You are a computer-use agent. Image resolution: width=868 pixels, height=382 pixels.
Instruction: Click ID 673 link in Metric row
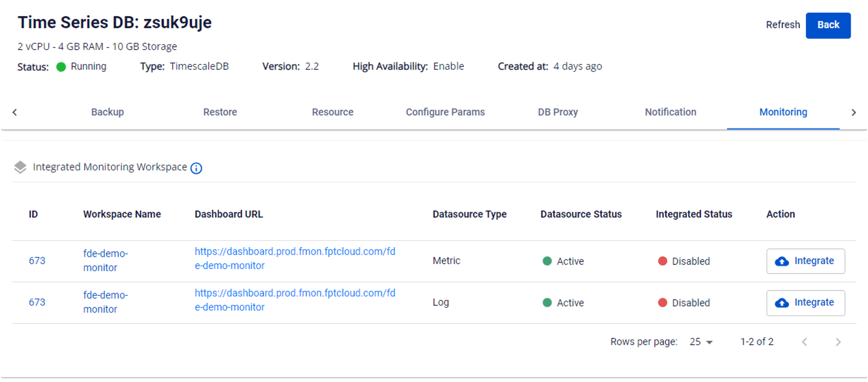pyautogui.click(x=37, y=261)
